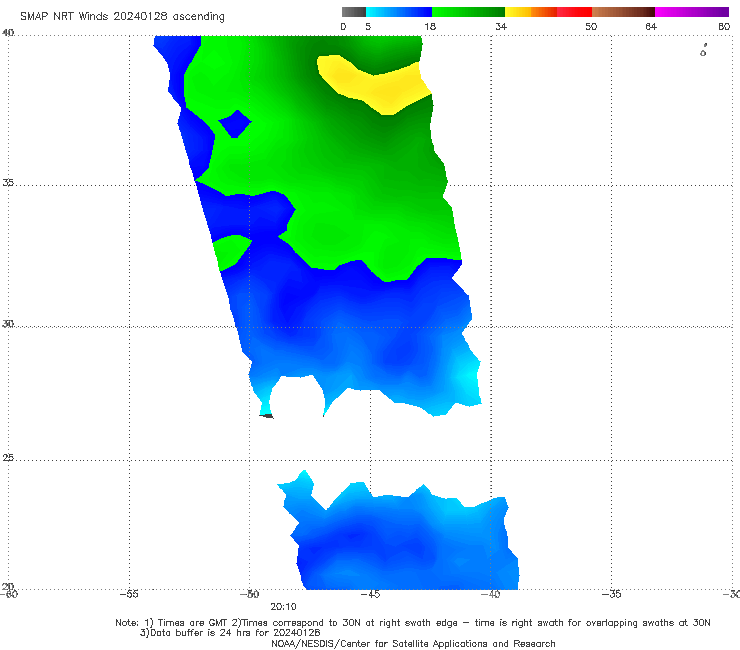Viewport: 740px width, 650px height.
Task: Click the small blue diamond inside the green area
Action: coord(235,123)
